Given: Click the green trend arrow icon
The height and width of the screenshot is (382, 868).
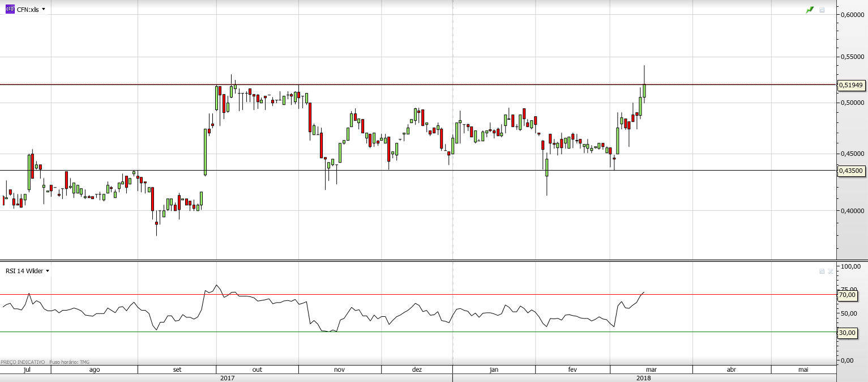Looking at the screenshot, I should point(810,10).
